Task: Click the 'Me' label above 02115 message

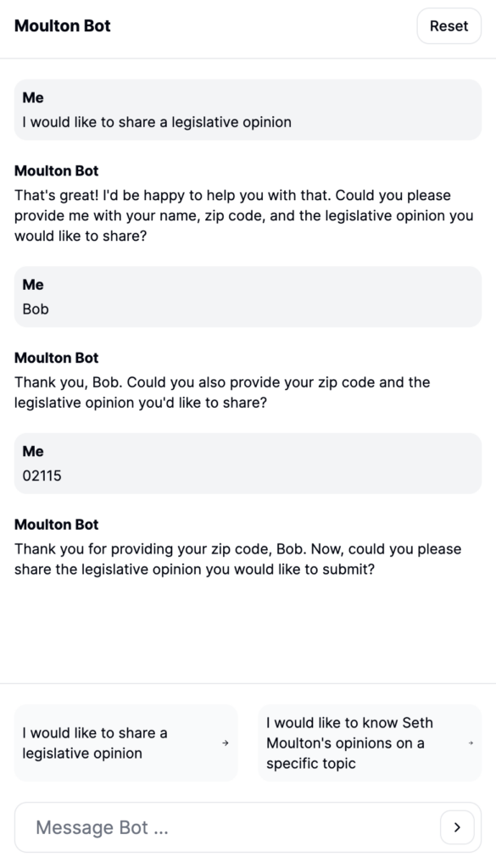Action: [x=33, y=451]
